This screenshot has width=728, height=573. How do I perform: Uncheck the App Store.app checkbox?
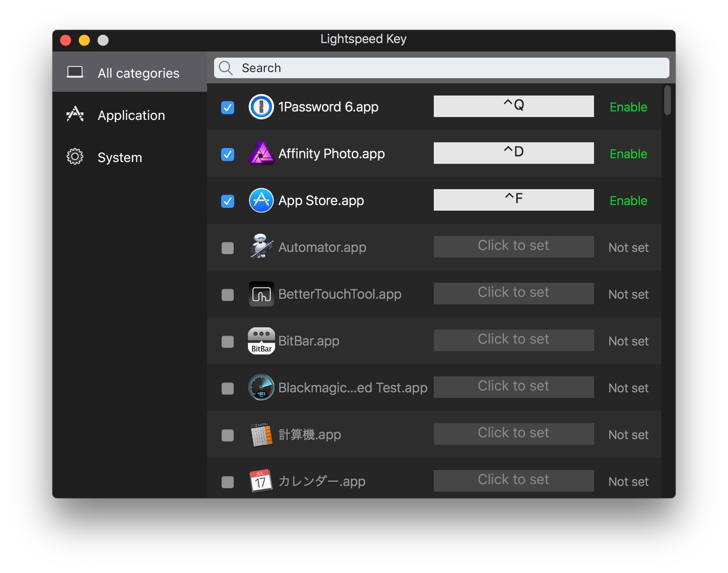pyautogui.click(x=228, y=201)
